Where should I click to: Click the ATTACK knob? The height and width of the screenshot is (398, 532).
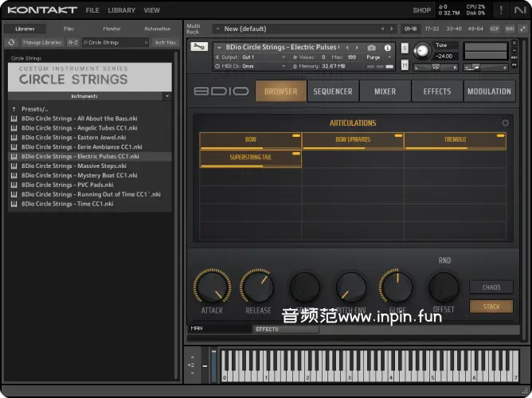click(211, 287)
